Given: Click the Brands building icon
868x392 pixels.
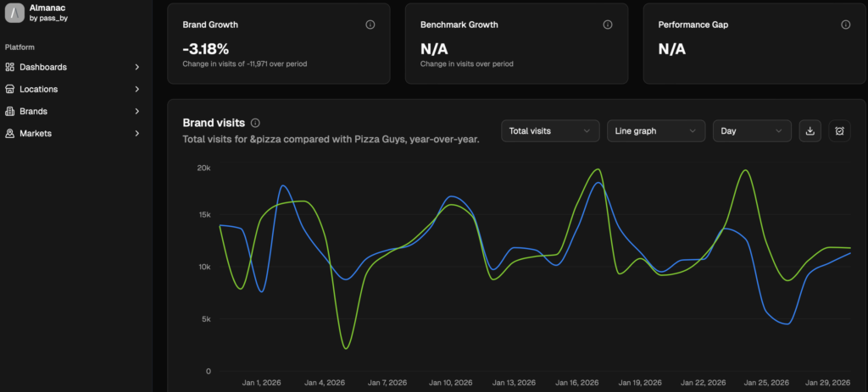Looking at the screenshot, I should (x=10, y=111).
